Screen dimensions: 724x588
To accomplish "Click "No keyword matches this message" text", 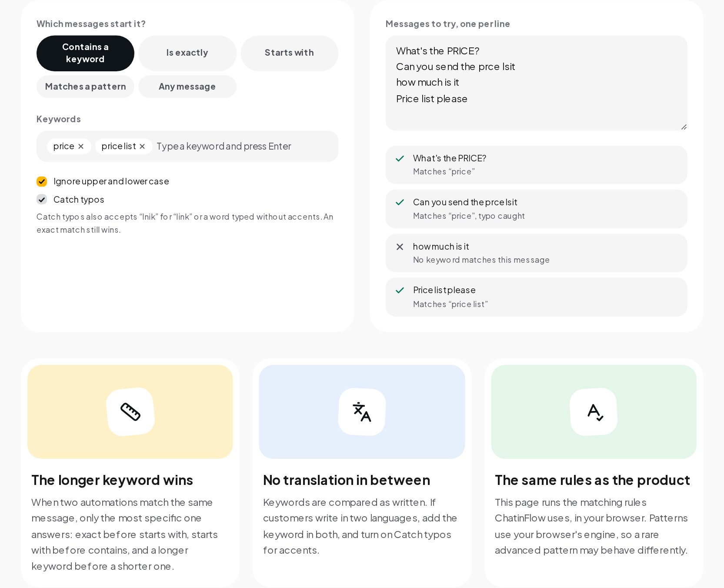I will click(x=481, y=260).
